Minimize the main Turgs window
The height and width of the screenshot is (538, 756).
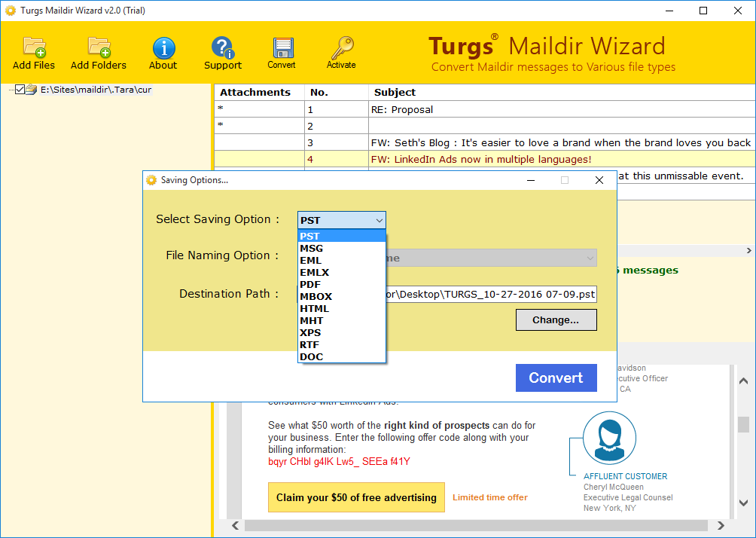(669, 11)
